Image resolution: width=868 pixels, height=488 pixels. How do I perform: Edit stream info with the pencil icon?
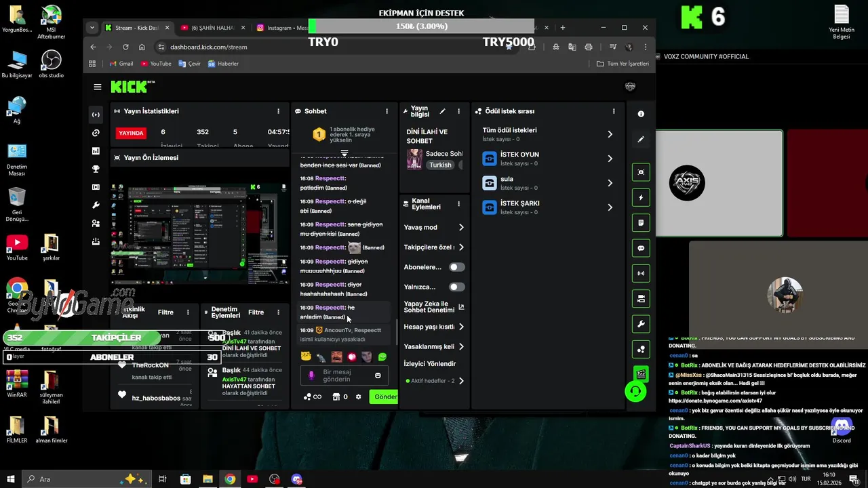[x=443, y=111]
